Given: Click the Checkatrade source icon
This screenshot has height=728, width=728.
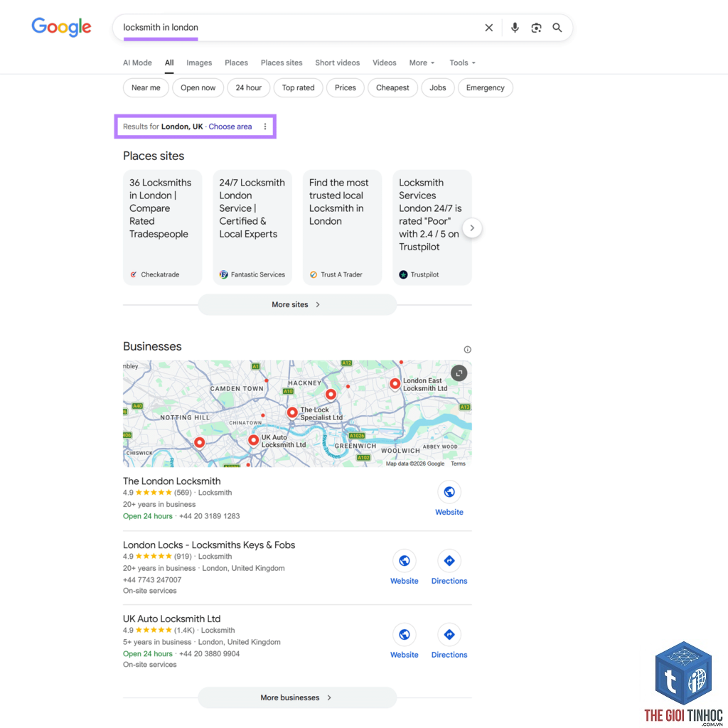Looking at the screenshot, I should [x=133, y=274].
